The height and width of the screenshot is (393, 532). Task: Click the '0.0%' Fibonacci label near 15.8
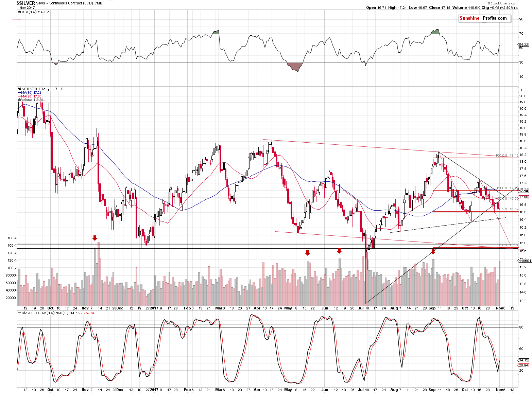tap(509, 245)
